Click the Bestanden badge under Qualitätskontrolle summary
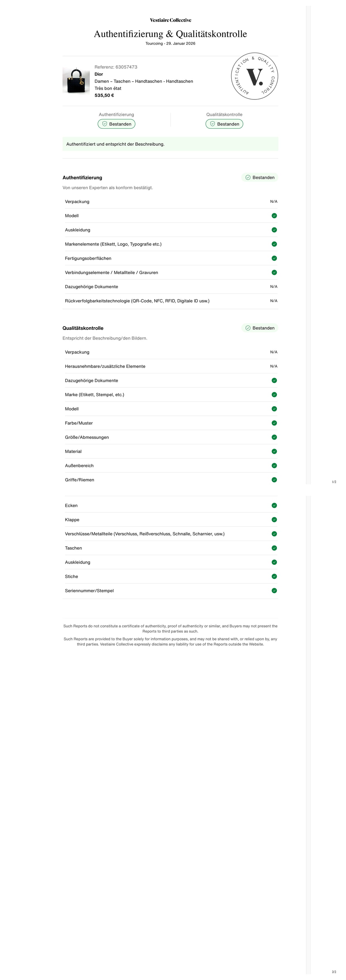Screen dimensions: 346x980 coord(224,124)
